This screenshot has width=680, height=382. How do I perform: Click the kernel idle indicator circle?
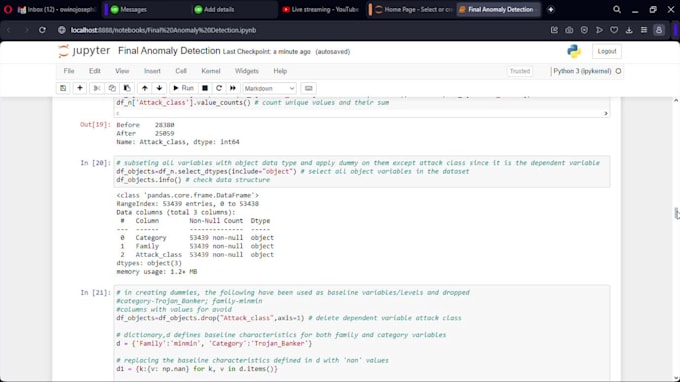618,71
